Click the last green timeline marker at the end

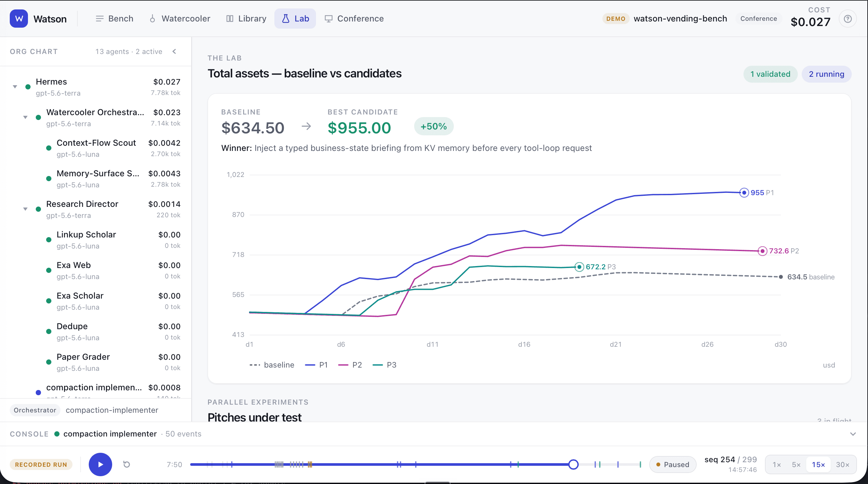click(640, 464)
